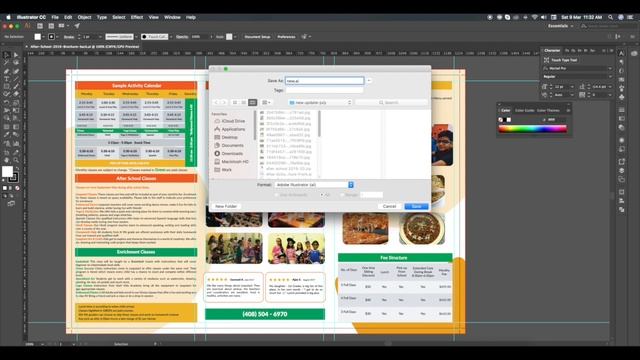Open the Window menu
This screenshot has width=640, height=360.
pos(172,17)
